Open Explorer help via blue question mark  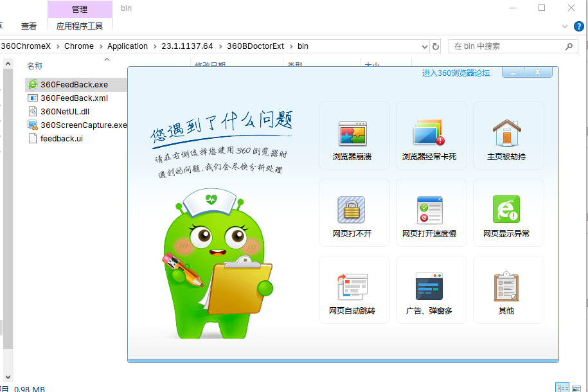[578, 26]
